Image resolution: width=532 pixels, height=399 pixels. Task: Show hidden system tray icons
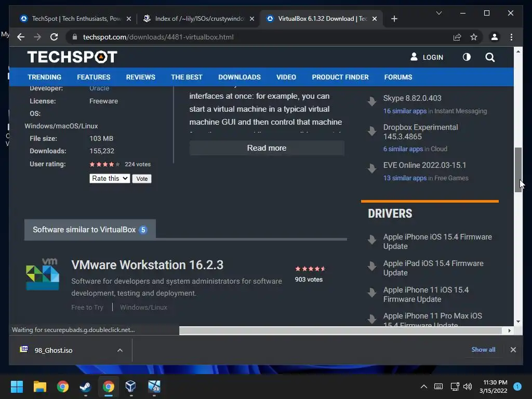point(424,387)
